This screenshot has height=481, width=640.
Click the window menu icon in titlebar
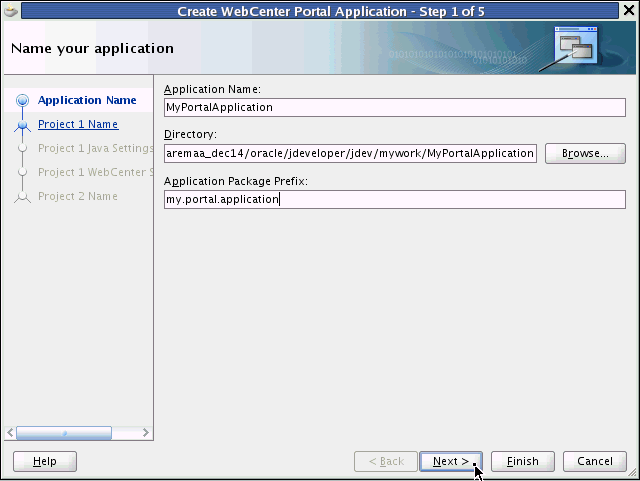point(11,11)
